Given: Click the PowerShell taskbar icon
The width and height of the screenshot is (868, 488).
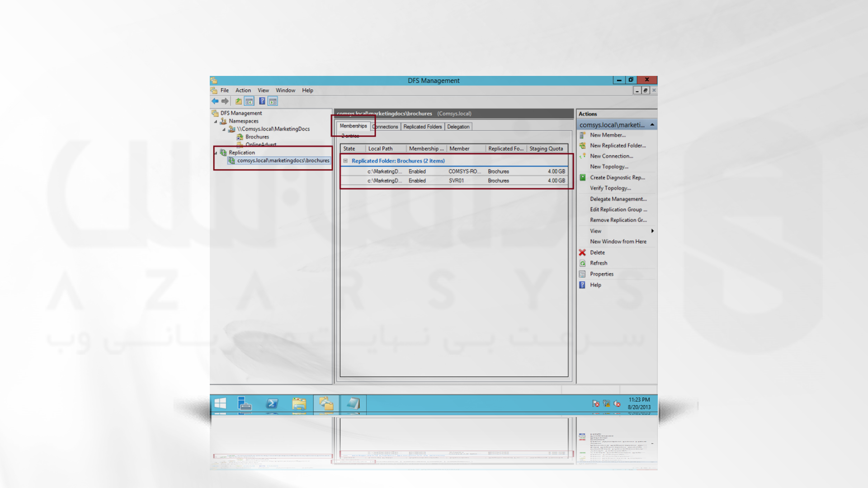Looking at the screenshot, I should tap(273, 404).
